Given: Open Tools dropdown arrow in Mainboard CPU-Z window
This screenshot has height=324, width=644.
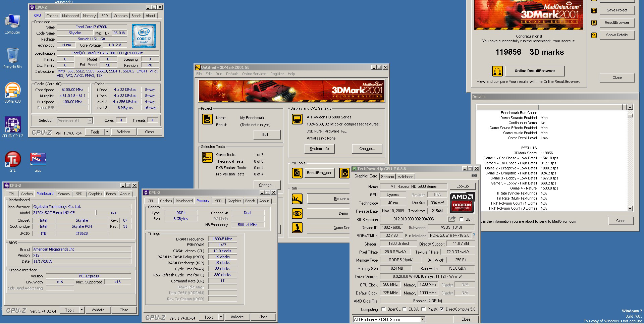Looking at the screenshot, I should tap(82, 310).
